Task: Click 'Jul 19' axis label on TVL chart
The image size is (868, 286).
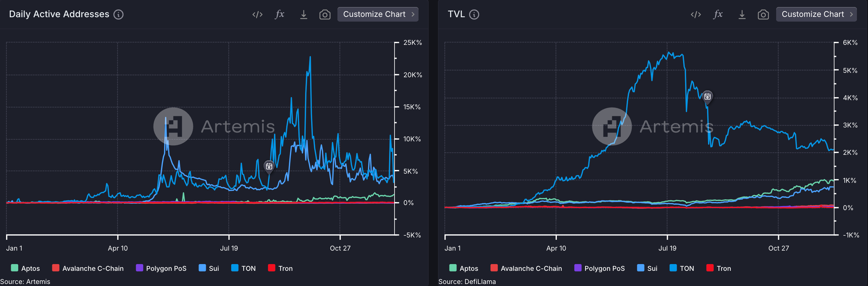Action: point(667,248)
